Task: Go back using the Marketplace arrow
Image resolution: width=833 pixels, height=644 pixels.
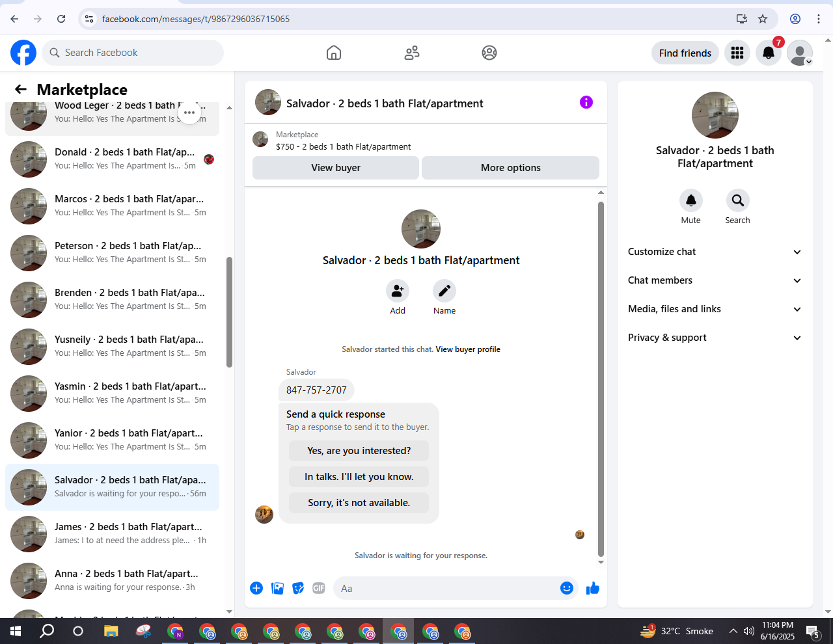Action: coord(21,89)
